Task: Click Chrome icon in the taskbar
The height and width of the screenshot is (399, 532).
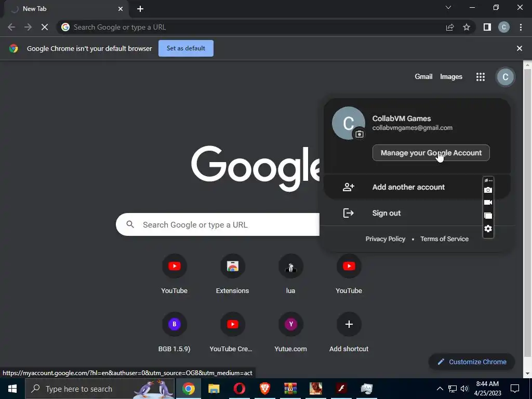Action: pos(188,389)
